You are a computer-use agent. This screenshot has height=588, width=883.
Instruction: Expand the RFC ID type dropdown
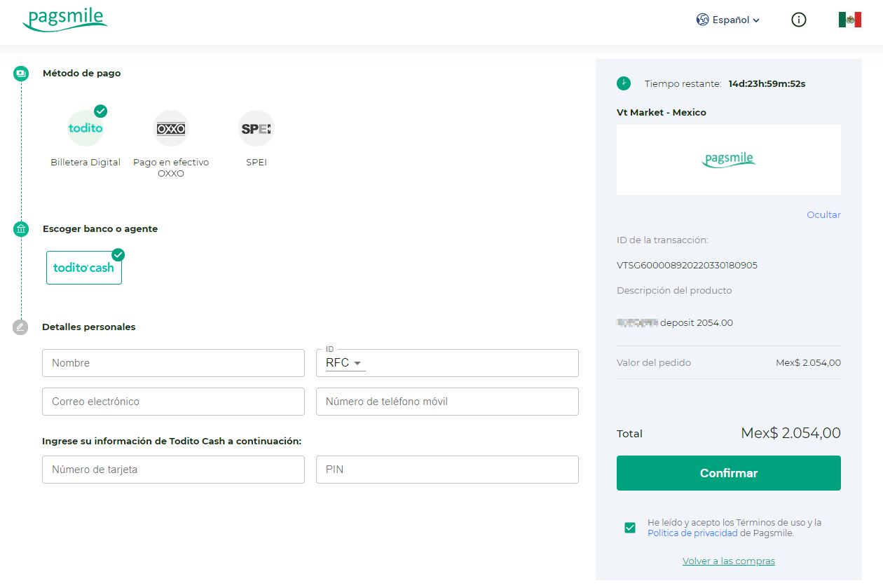(345, 363)
